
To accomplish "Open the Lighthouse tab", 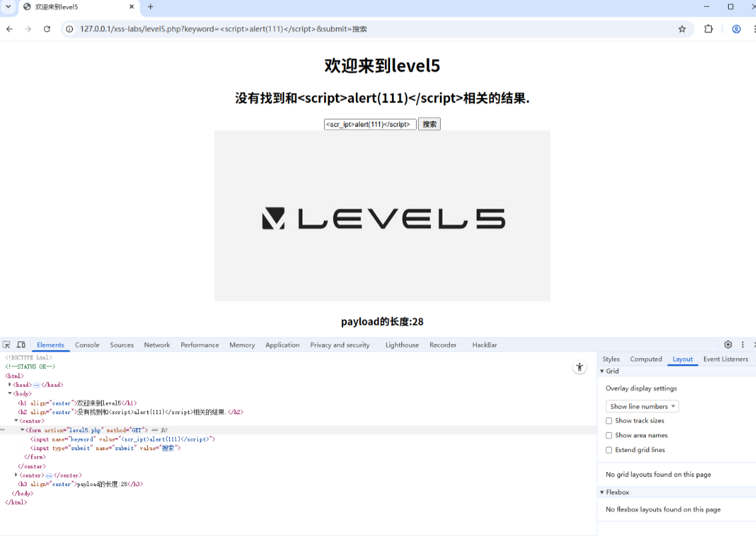I will click(x=402, y=345).
